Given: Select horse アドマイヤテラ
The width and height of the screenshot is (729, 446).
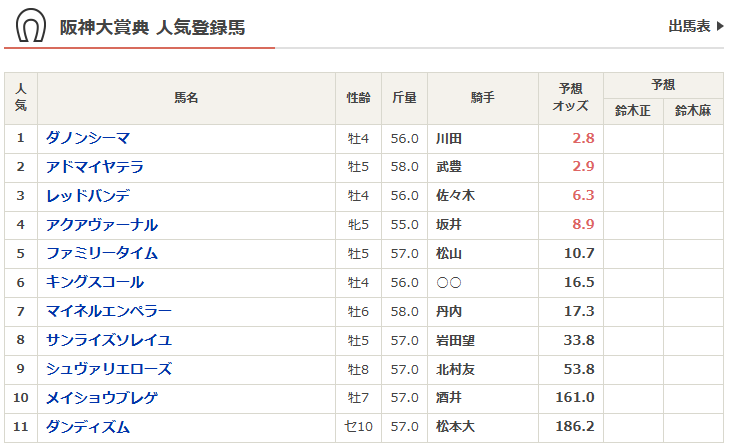Looking at the screenshot, I should [x=95, y=167].
